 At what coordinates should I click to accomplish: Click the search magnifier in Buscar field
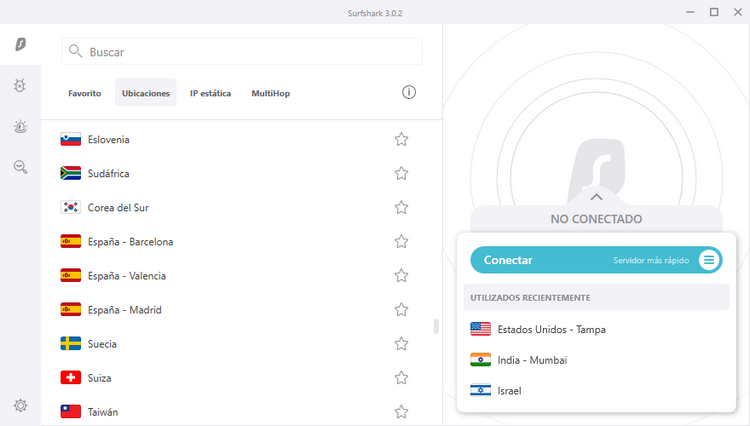click(76, 51)
